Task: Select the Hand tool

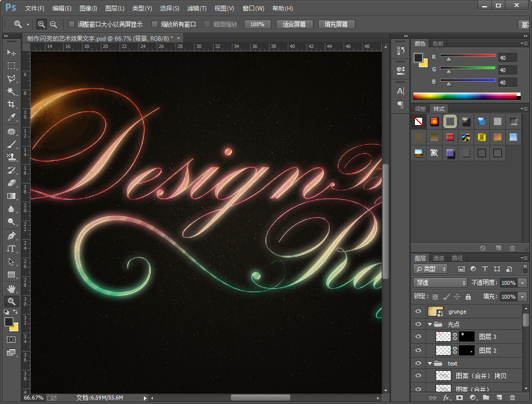Action: click(x=11, y=288)
